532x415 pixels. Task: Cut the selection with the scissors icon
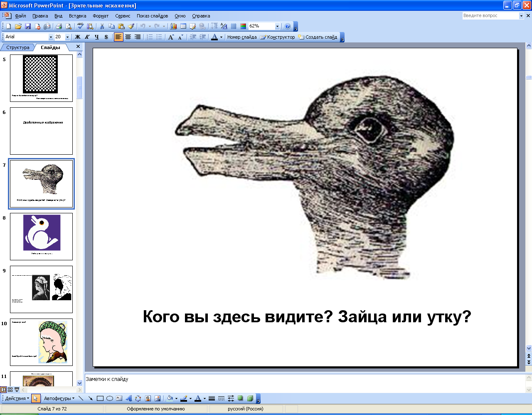pos(102,26)
